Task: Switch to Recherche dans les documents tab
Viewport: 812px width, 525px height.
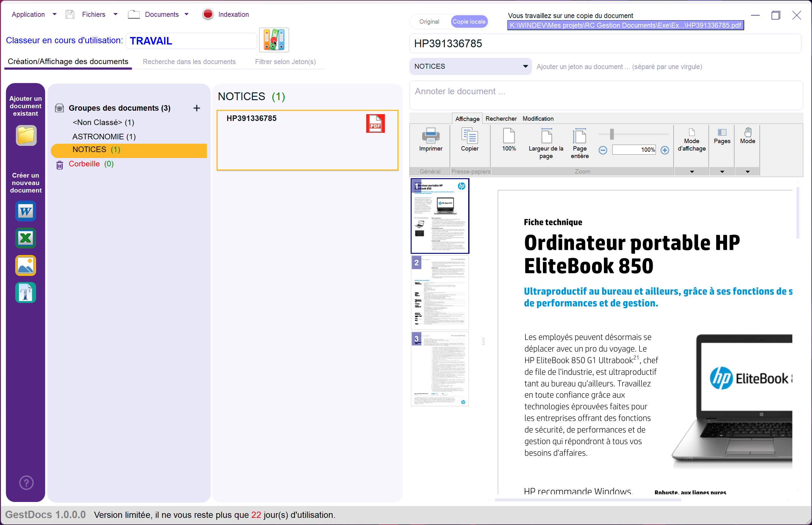Action: pos(189,62)
